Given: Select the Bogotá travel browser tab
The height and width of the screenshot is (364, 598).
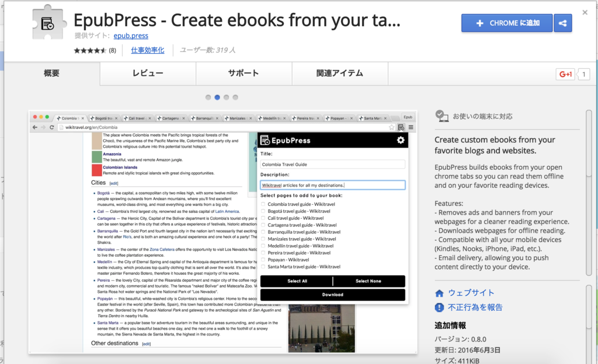Looking at the screenshot, I should pyautogui.click(x=104, y=118).
